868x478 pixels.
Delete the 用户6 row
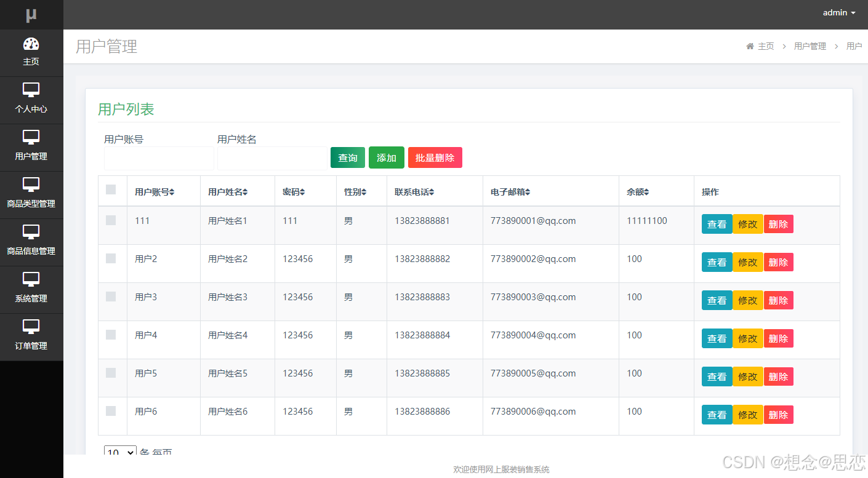point(779,415)
